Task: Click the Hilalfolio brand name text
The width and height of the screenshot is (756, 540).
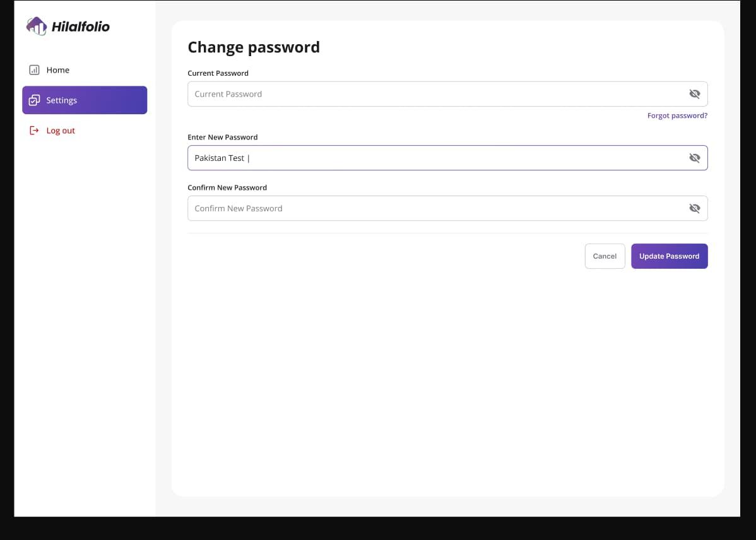Action: [81, 26]
